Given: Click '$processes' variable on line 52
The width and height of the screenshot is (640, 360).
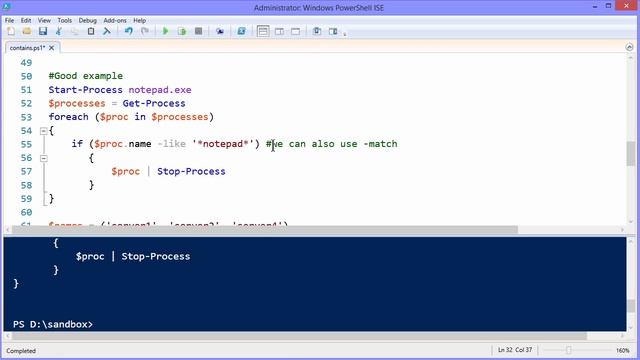Looking at the screenshot, I should click(77, 103).
